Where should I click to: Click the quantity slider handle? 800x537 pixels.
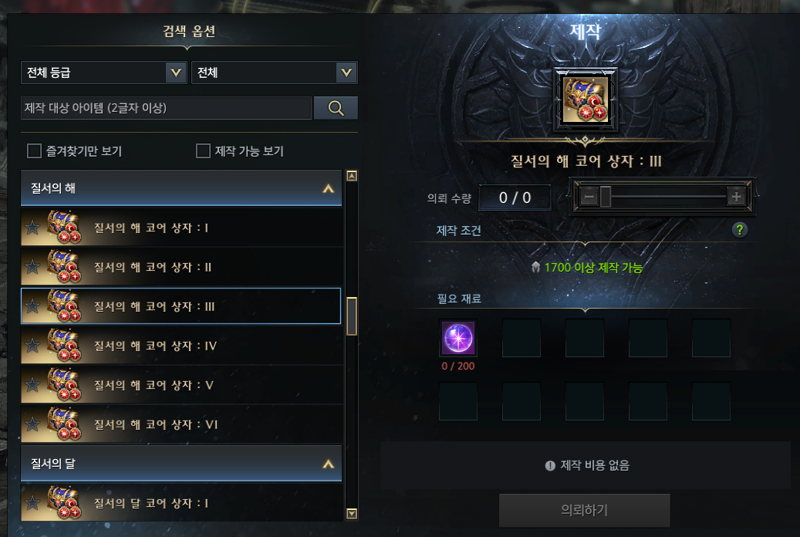pyautogui.click(x=605, y=196)
